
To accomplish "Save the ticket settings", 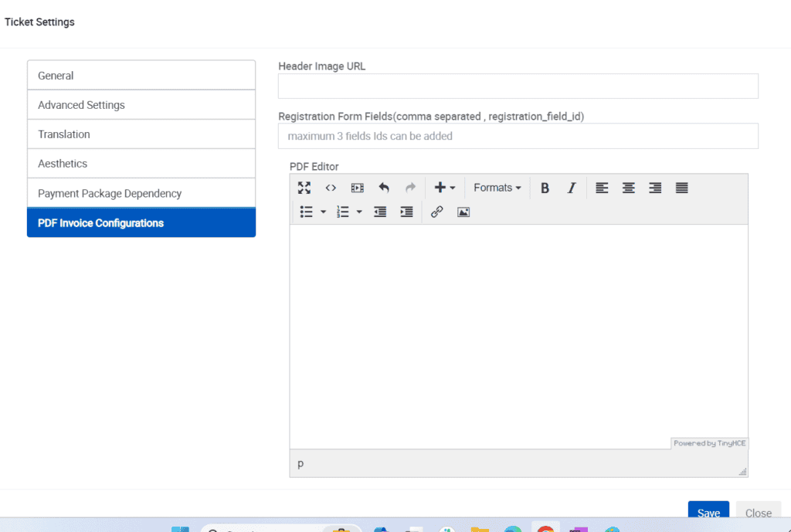I will tap(708, 511).
